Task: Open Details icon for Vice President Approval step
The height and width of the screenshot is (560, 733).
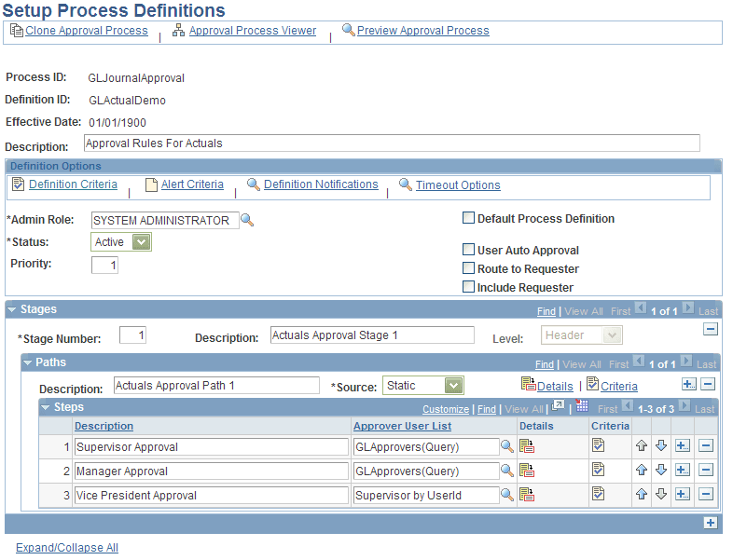Action: tap(527, 495)
